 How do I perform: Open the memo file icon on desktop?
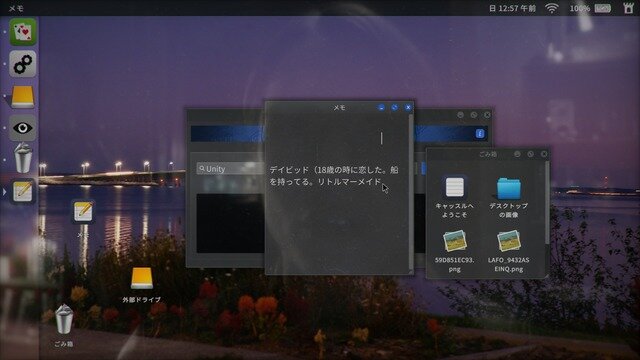(83, 212)
